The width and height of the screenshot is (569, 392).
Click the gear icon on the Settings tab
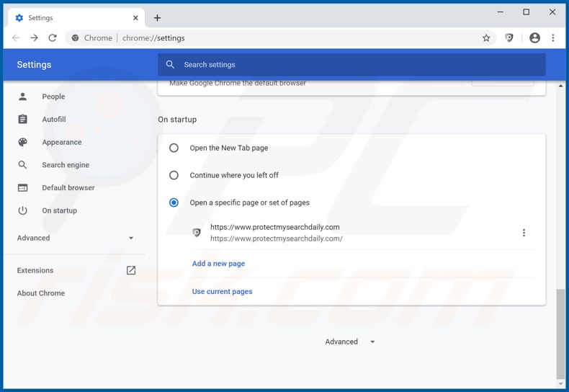pyautogui.click(x=19, y=18)
